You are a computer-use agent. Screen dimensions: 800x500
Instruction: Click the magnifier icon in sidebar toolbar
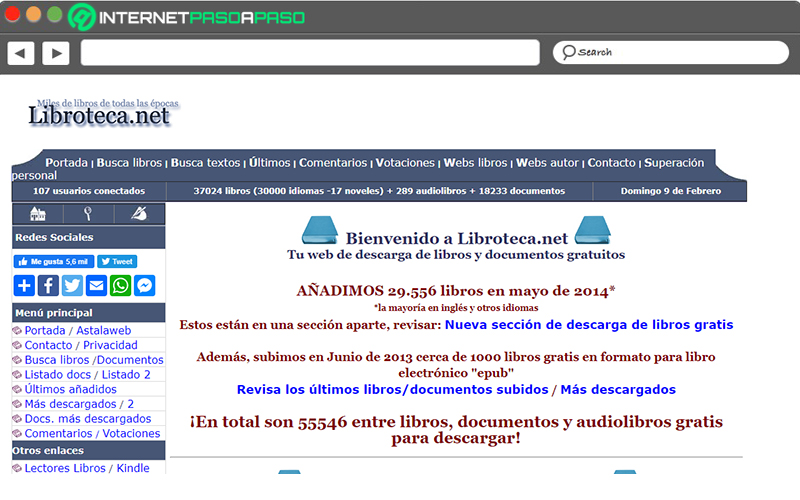coord(88,214)
